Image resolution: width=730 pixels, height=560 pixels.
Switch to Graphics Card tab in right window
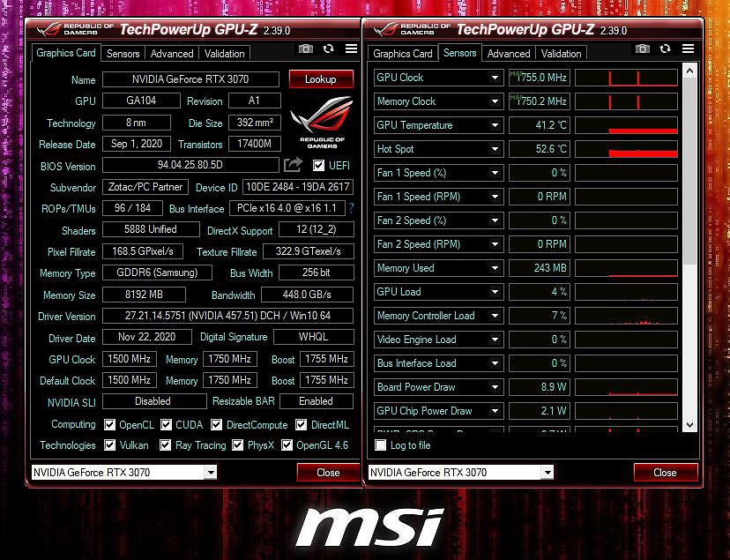pos(403,54)
